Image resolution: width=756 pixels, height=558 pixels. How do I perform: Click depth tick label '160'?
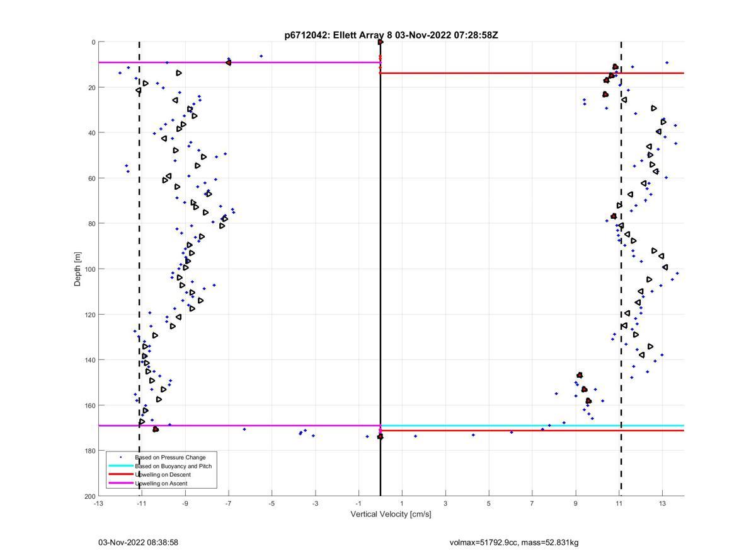point(89,405)
